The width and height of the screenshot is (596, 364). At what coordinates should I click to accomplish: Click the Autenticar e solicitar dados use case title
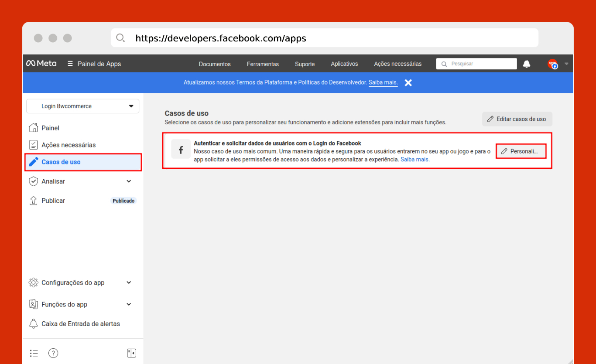click(277, 143)
